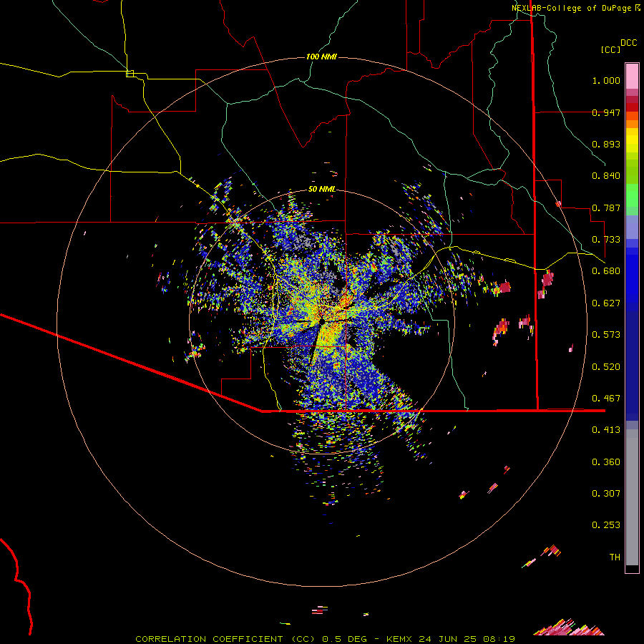Select the 0.467 legend value
The width and height of the screenshot is (644, 644).
606,398
